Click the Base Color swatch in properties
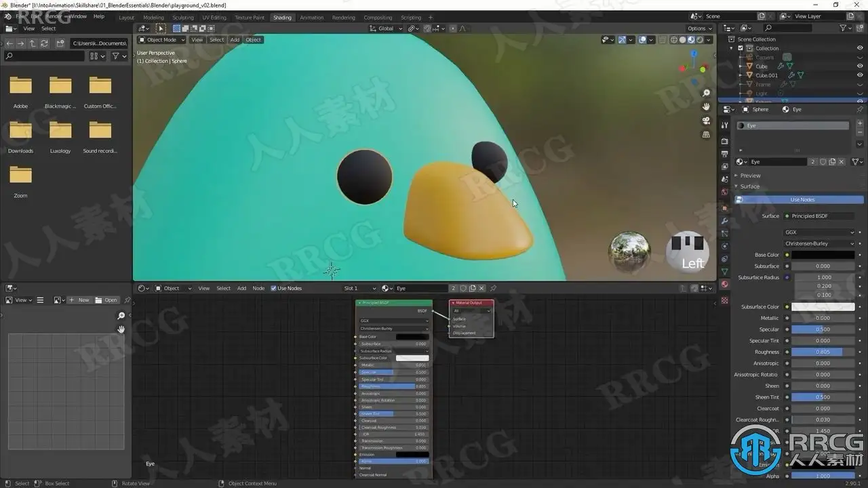 (x=823, y=255)
